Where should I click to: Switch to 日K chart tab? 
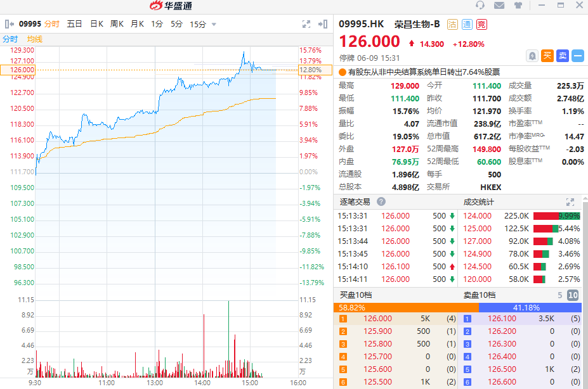point(97,24)
